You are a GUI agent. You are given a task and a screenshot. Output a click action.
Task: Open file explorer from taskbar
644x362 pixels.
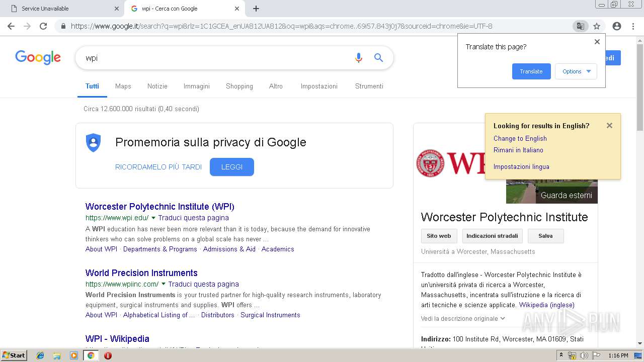pos(57,355)
